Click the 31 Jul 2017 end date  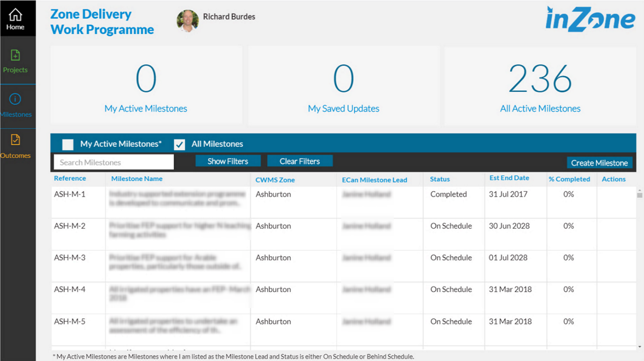[x=508, y=194]
